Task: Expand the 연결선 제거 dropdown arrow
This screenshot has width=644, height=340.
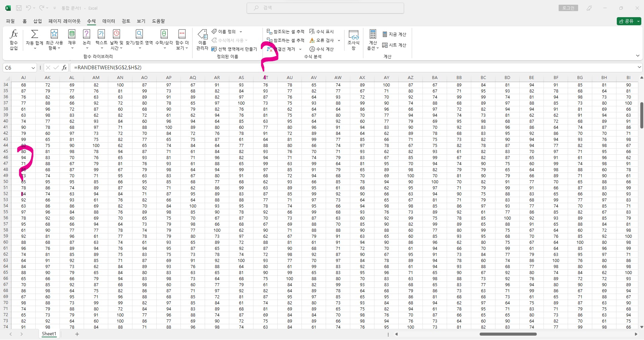Action: pyautogui.click(x=300, y=49)
